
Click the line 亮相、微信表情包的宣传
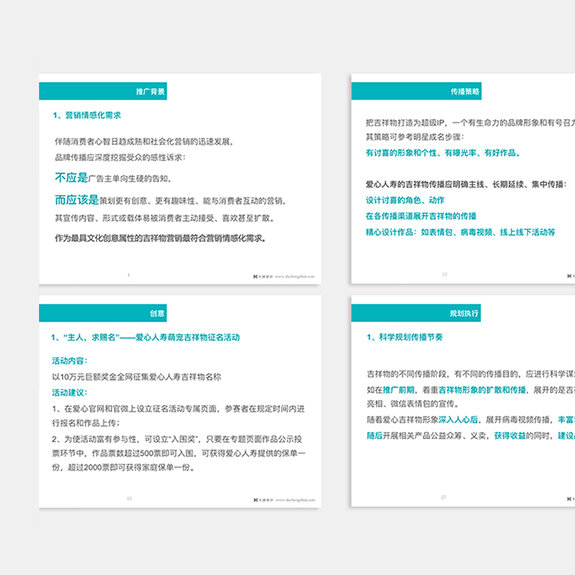click(x=413, y=404)
